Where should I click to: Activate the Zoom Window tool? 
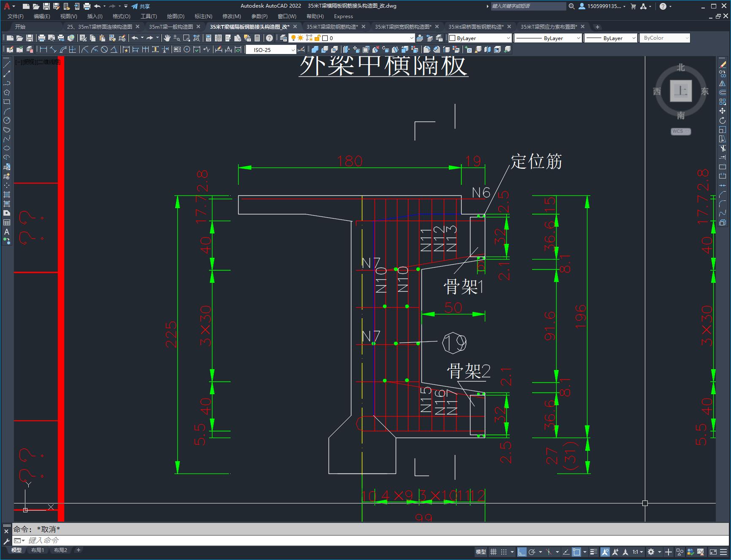[x=187, y=38]
